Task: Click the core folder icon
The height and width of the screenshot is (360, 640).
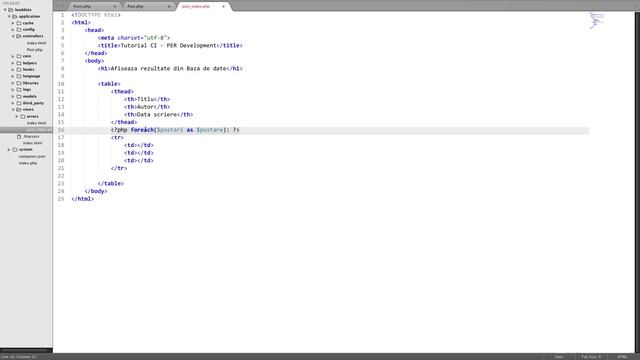Action: [x=19, y=56]
